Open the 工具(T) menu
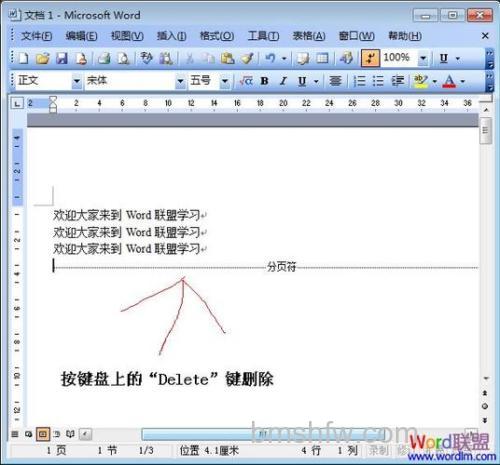The height and width of the screenshot is (465, 500). pos(263,36)
